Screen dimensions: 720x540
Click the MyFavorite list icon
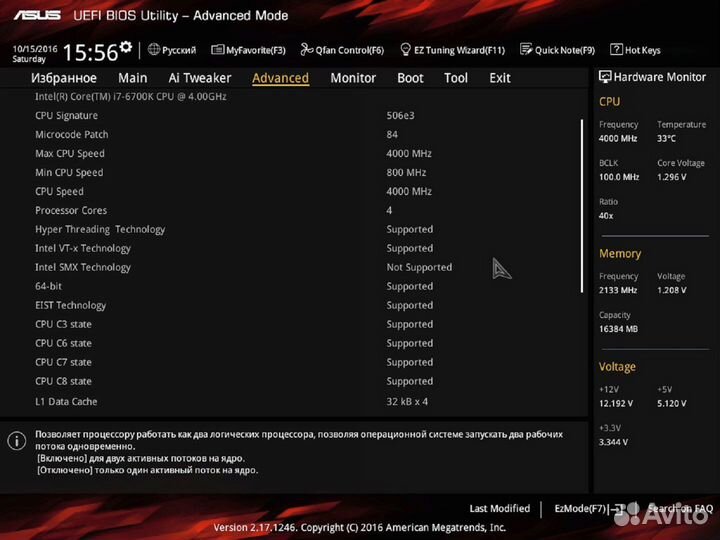click(x=217, y=50)
